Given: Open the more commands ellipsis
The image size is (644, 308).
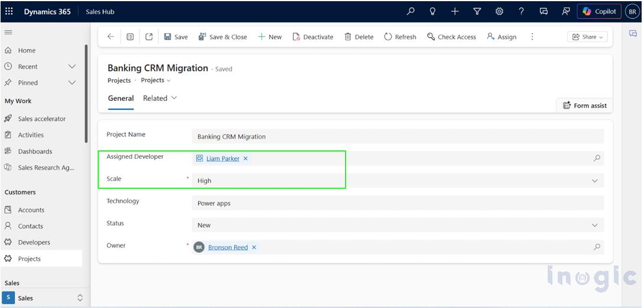Looking at the screenshot, I should coord(532,37).
